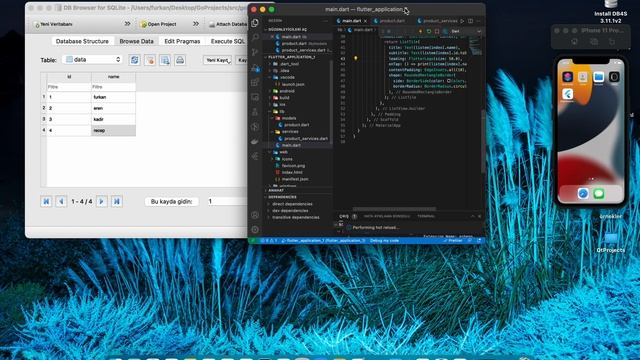Switch to Database Structure tab

pos(82,41)
